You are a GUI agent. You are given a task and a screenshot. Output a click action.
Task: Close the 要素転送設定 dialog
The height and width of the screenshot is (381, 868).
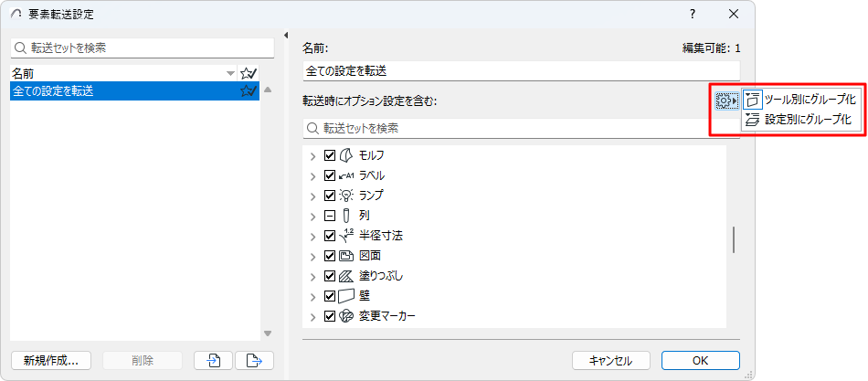click(x=734, y=15)
